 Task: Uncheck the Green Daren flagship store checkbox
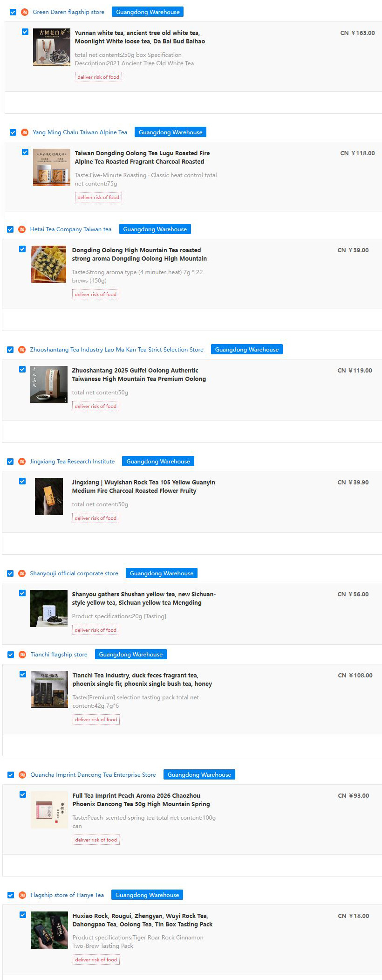click(x=13, y=12)
